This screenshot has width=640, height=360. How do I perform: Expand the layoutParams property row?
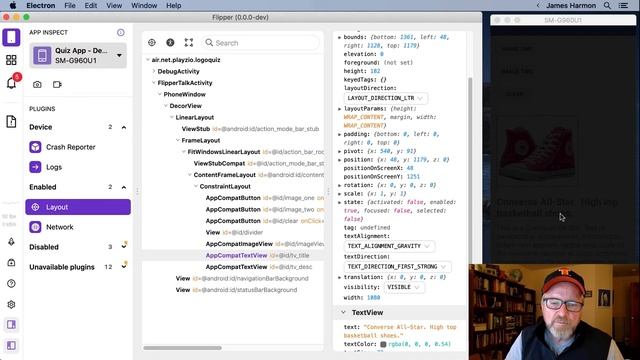click(x=340, y=109)
